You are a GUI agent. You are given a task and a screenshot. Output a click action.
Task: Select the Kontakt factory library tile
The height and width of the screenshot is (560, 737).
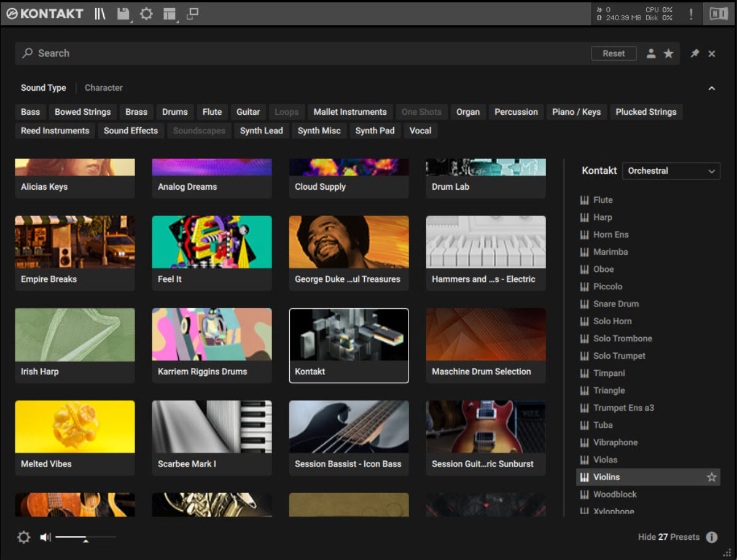pyautogui.click(x=349, y=346)
